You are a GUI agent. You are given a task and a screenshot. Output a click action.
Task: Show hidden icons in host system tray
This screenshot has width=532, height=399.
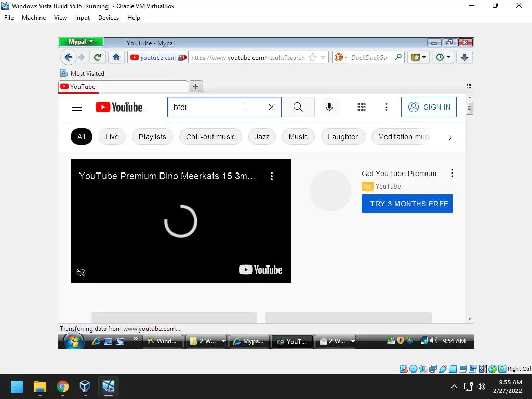tap(454, 387)
